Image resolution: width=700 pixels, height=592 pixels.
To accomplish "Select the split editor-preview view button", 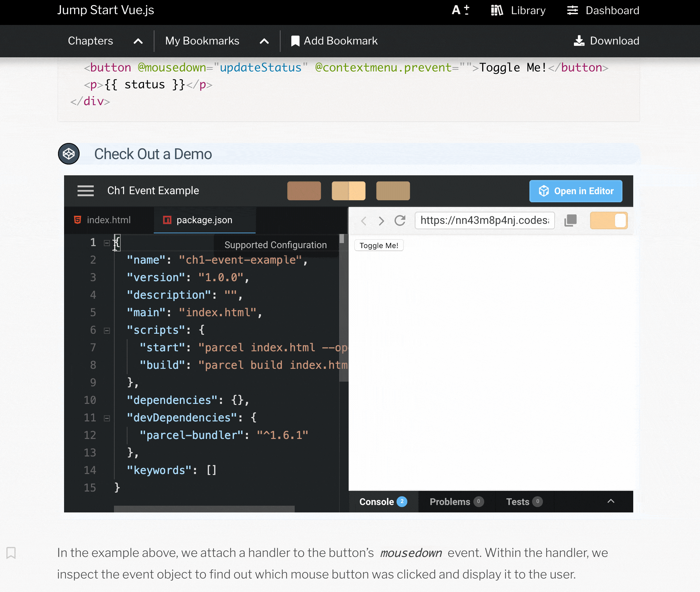I will point(348,191).
